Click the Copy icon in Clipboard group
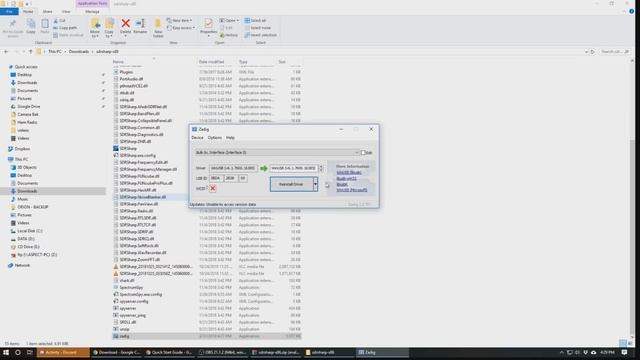The image size is (640, 360). (x=31, y=24)
